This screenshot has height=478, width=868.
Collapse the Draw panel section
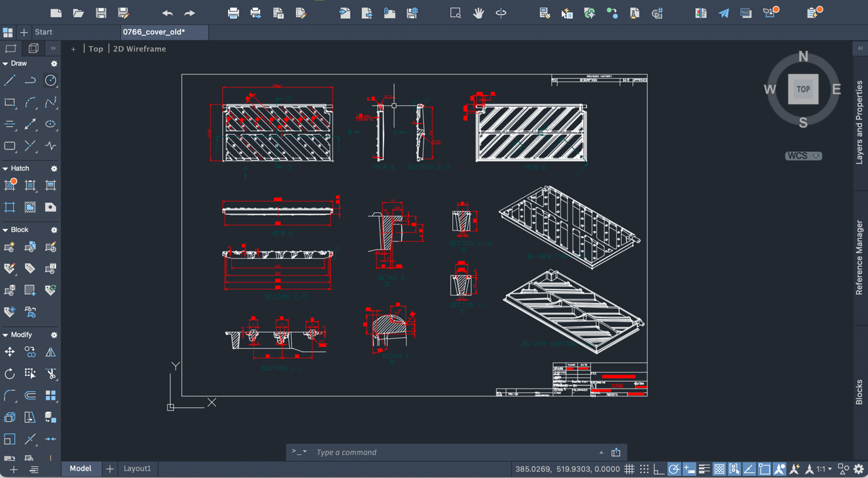point(6,64)
